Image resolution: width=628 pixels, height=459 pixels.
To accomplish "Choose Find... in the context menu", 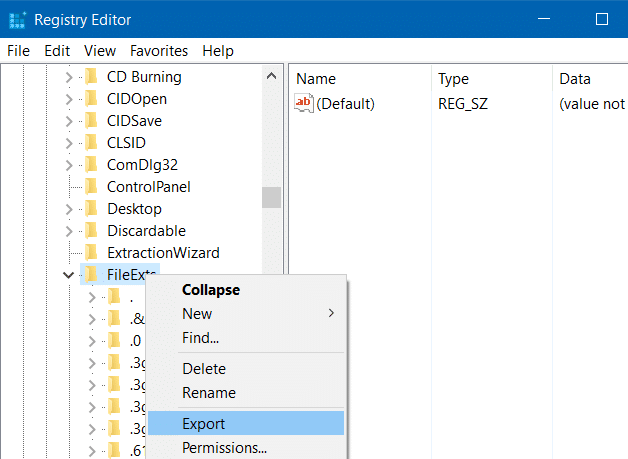I will (246, 338).
